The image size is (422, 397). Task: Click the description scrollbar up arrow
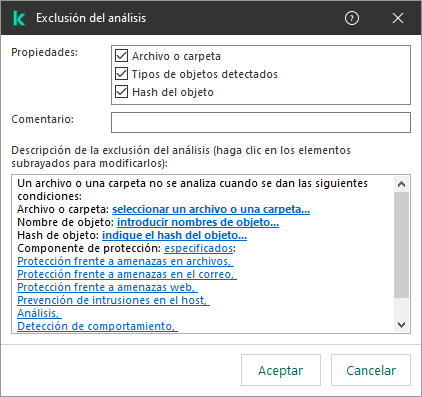pyautogui.click(x=401, y=184)
